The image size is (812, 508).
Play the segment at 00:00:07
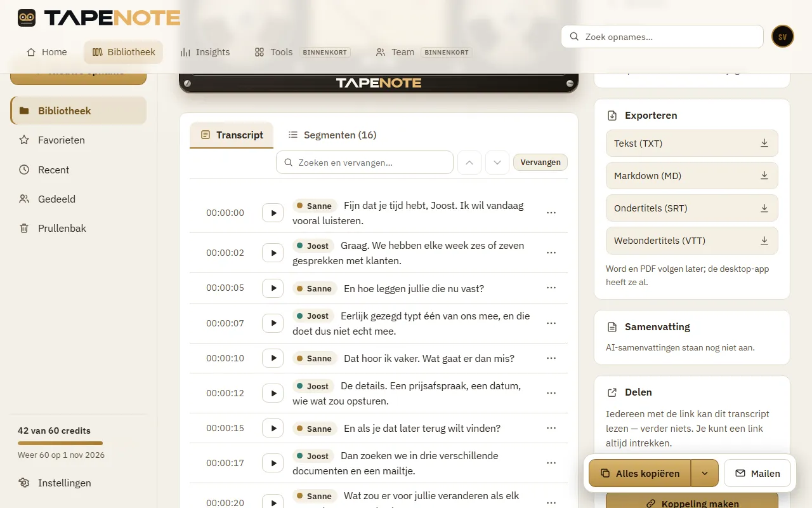click(273, 323)
